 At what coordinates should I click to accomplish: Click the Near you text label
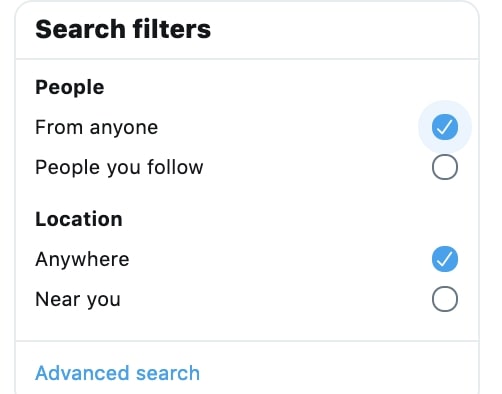pyautogui.click(x=78, y=299)
